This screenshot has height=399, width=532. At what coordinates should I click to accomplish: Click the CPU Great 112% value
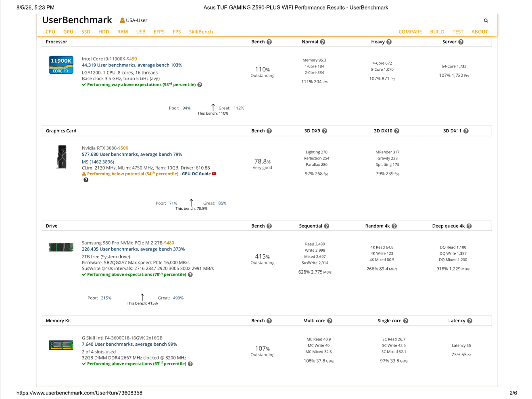click(239, 108)
